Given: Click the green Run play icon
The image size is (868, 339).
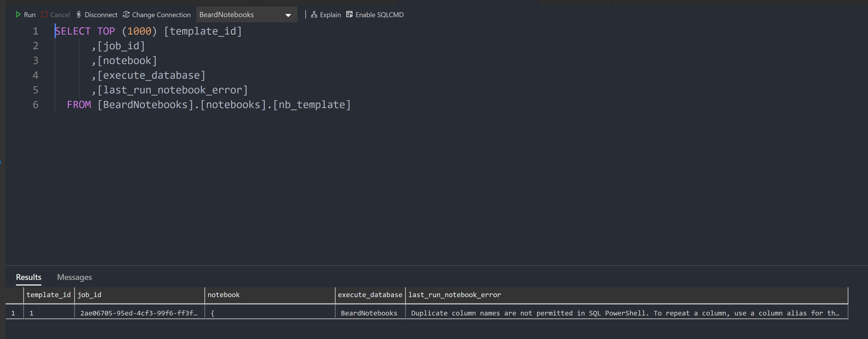Looking at the screenshot, I should (x=18, y=14).
